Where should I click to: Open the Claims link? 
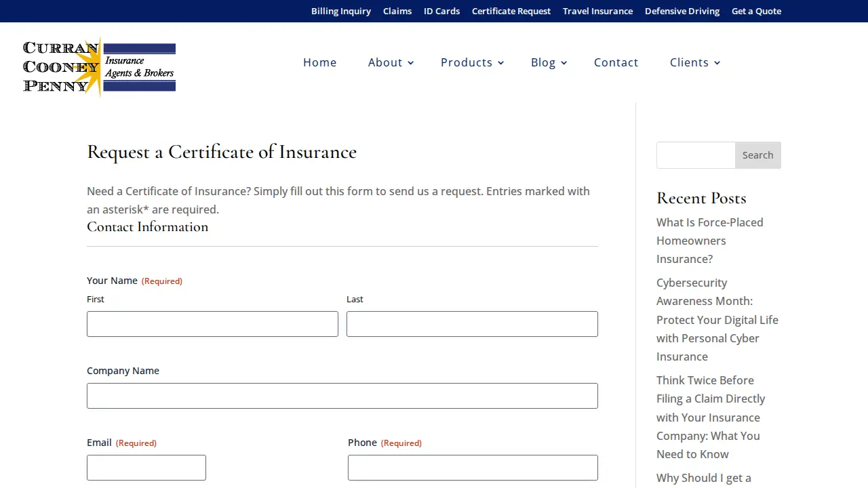click(397, 11)
